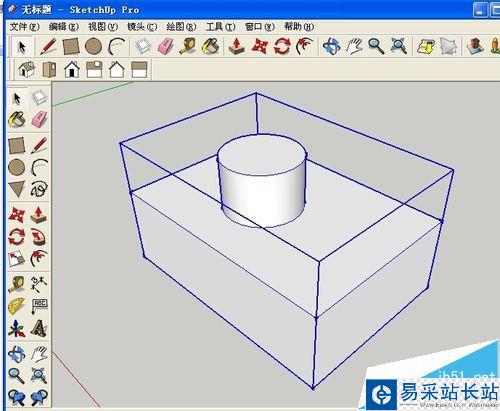Image resolution: width=500 pixels, height=411 pixels.
Task: Click Zoom Extents in the left palette
Action: (x=39, y=376)
